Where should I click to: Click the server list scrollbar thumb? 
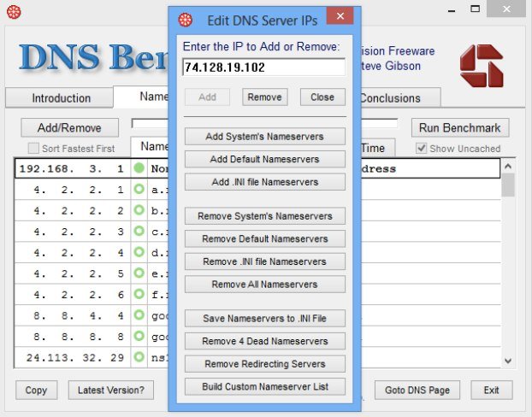pos(508,185)
